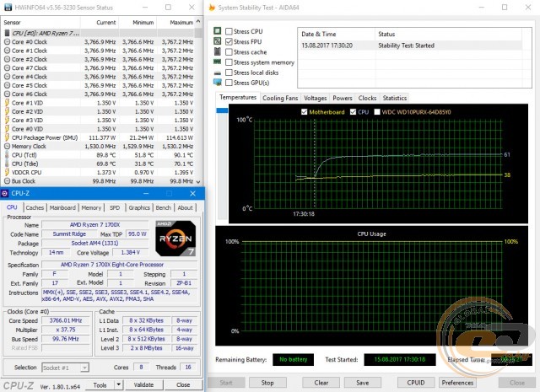The width and height of the screenshot is (540, 392).
Task: Click the AMD Ryzen 7 logo in CPU-Z
Action: (175, 239)
